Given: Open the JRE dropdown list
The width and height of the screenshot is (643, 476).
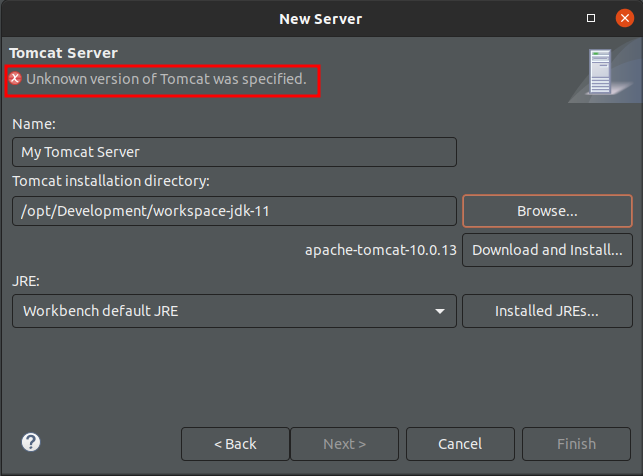Looking at the screenshot, I should [x=234, y=311].
